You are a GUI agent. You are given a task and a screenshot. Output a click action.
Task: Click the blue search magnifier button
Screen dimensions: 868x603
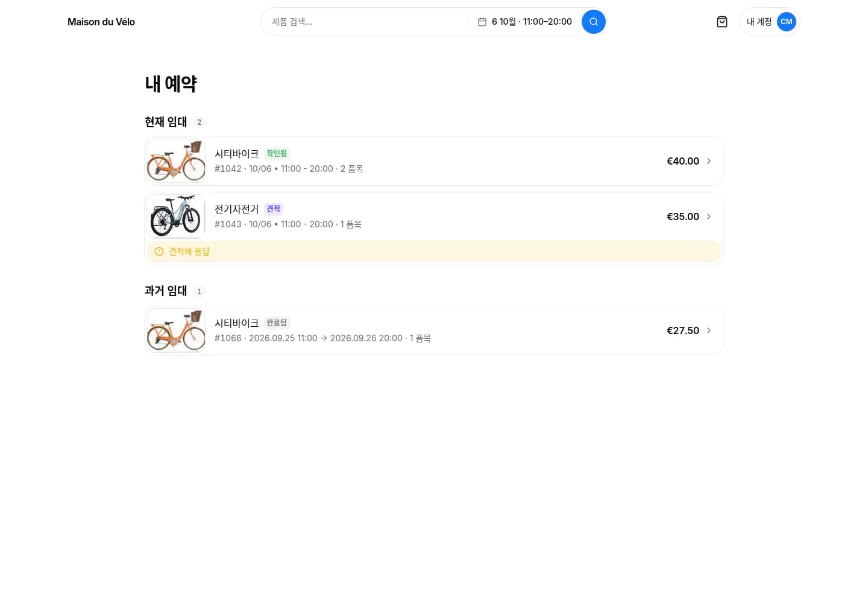[x=593, y=22]
